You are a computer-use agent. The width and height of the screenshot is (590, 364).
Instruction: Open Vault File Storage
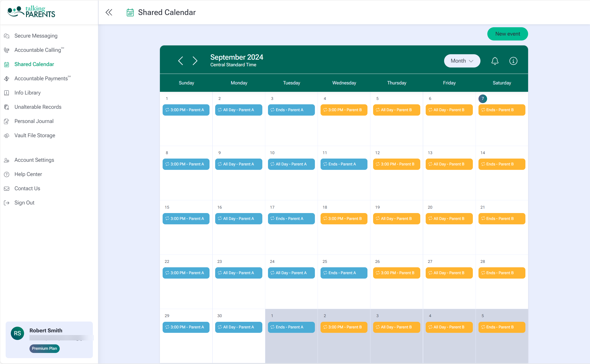pyautogui.click(x=35, y=135)
